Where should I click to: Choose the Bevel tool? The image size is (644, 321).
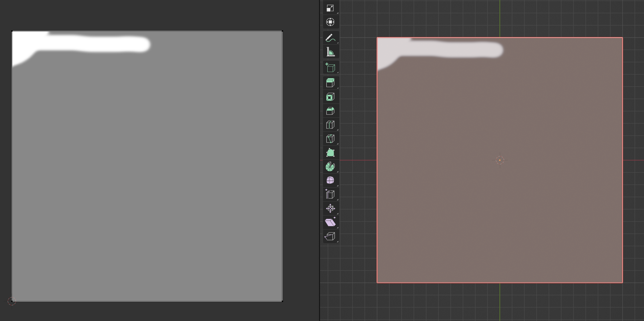point(330,111)
